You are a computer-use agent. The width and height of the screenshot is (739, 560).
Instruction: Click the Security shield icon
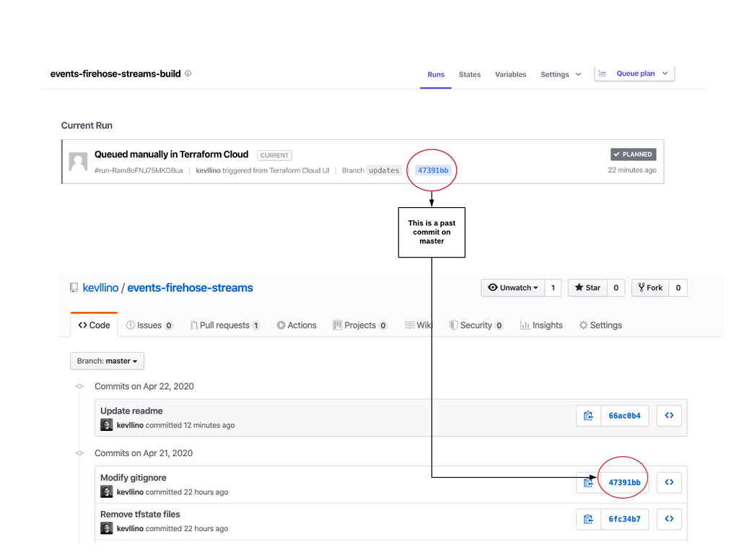(x=453, y=325)
